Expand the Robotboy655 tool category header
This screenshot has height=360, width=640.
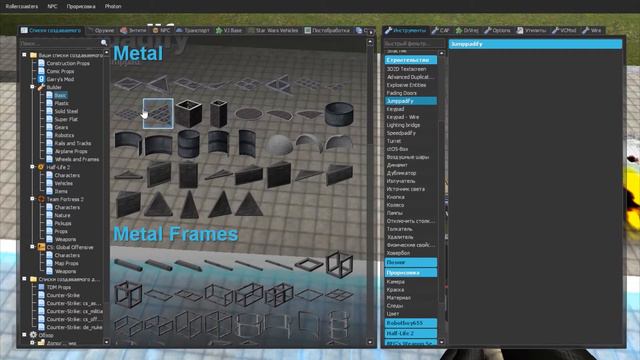tap(411, 323)
